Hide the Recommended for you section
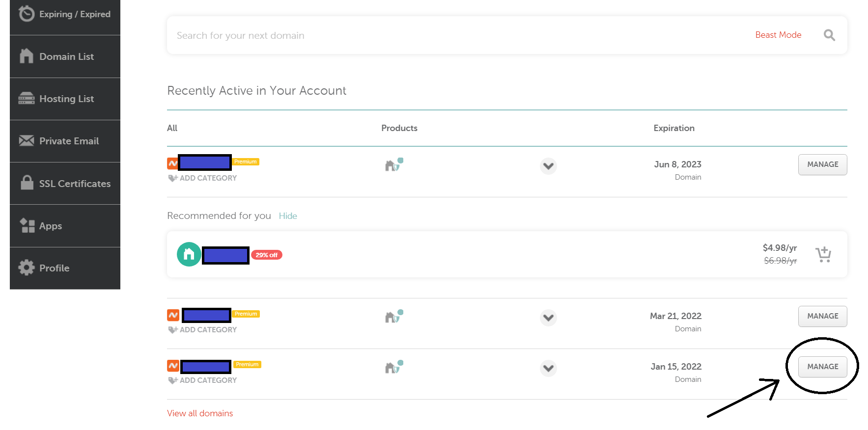868x430 pixels. (288, 216)
